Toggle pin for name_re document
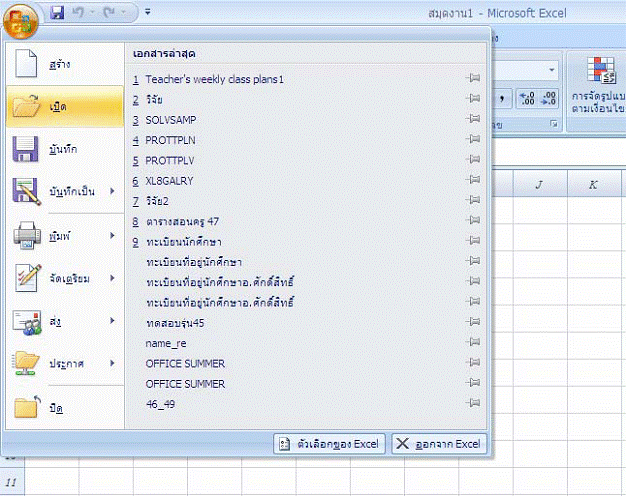 pos(473,342)
